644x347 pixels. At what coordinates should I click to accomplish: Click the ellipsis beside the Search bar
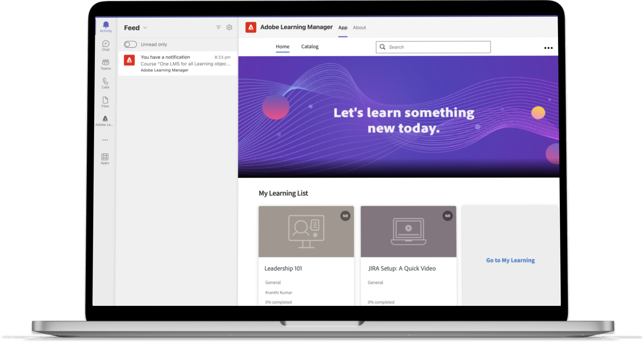548,48
